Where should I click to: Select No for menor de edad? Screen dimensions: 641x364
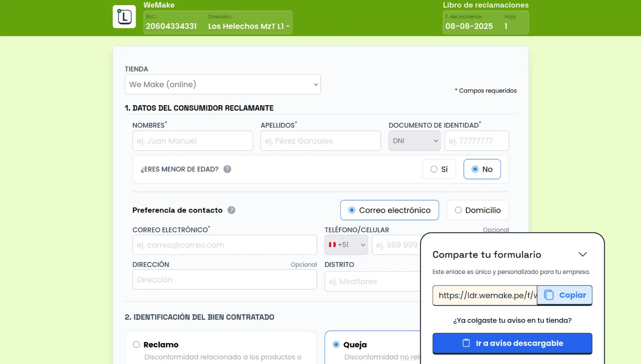pos(482,169)
